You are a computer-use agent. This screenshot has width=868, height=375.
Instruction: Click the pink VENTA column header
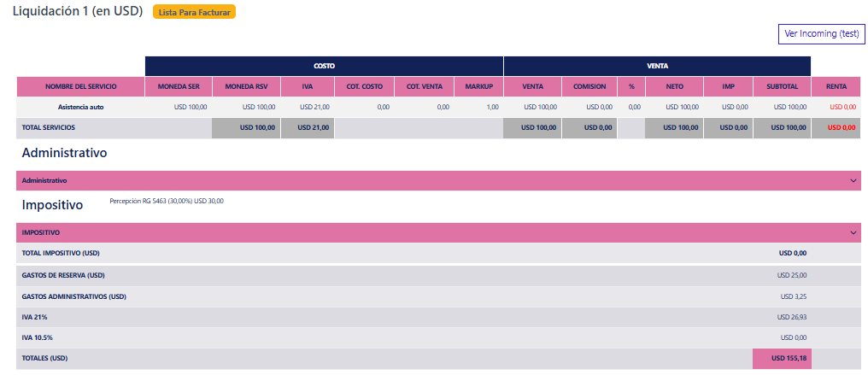pos(532,87)
